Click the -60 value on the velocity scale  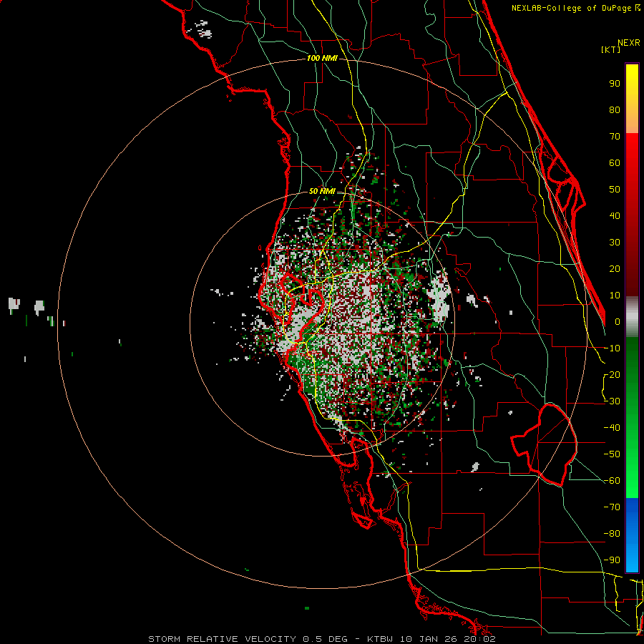(612, 481)
